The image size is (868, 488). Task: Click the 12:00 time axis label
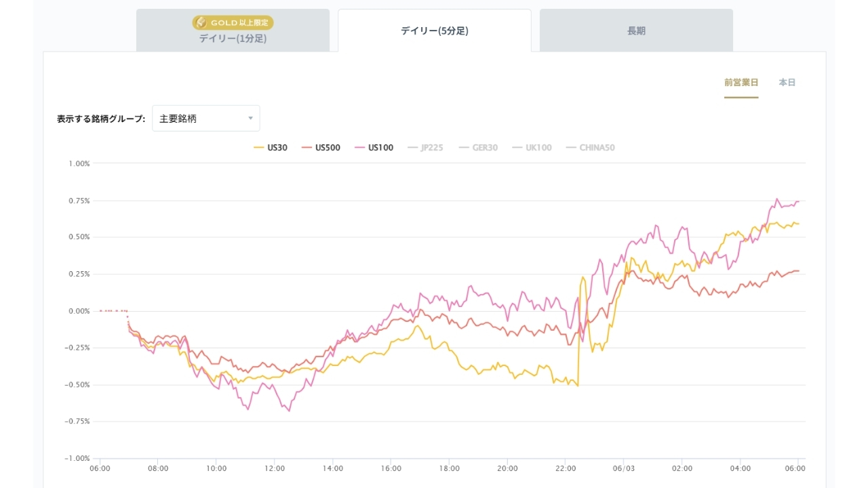tap(275, 468)
